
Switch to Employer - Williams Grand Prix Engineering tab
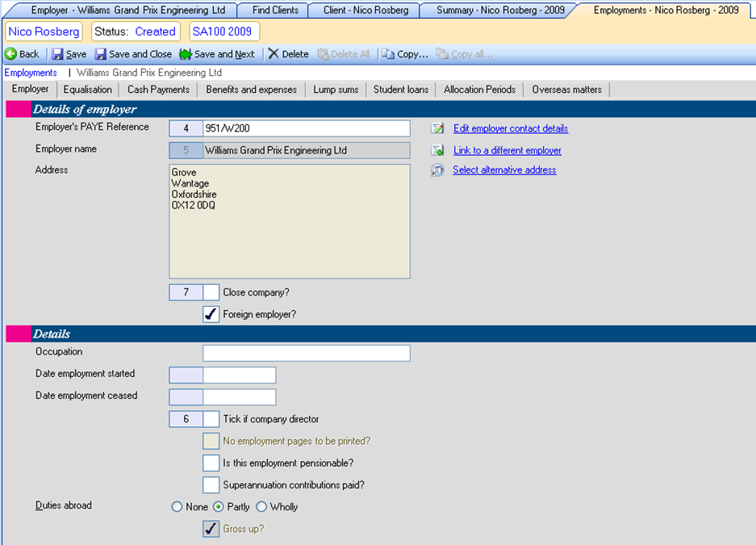pyautogui.click(x=127, y=10)
